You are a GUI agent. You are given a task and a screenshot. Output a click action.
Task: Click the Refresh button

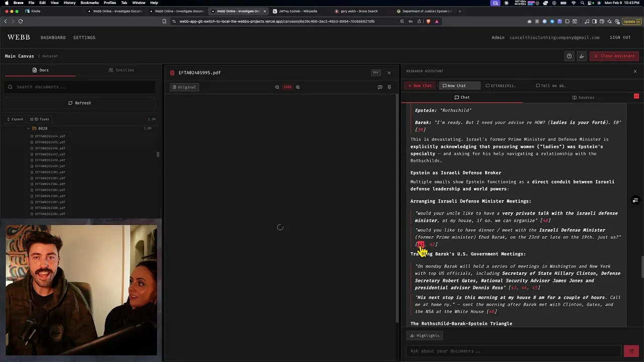[x=79, y=103]
